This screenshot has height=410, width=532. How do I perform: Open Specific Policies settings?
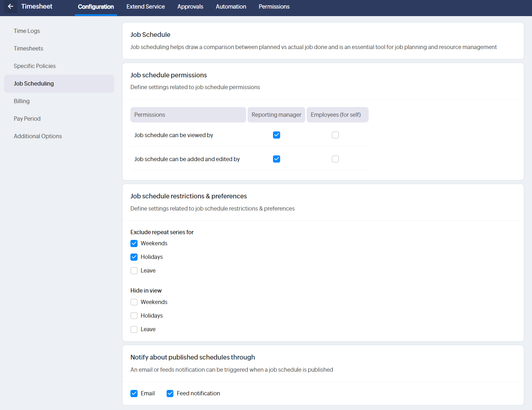(35, 66)
